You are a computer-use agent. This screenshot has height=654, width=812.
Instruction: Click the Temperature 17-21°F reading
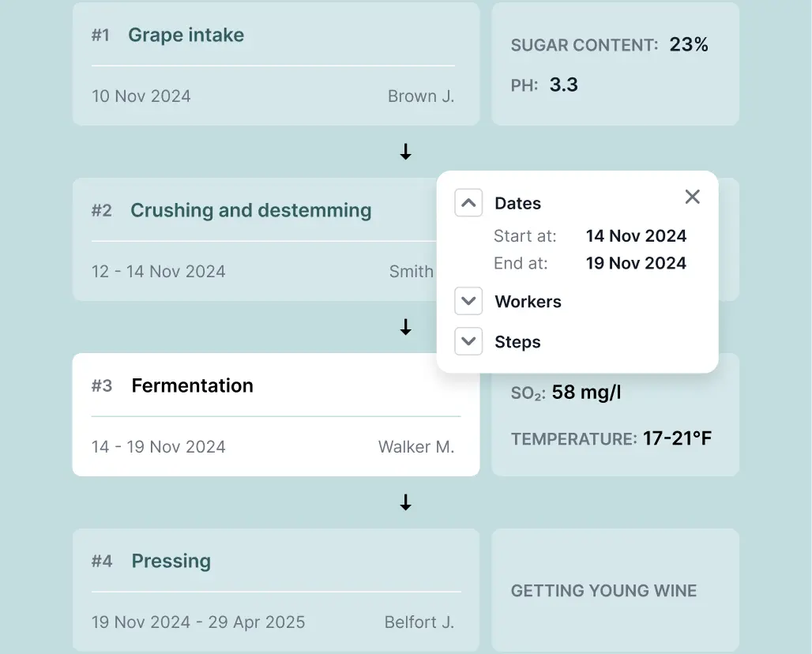coord(677,438)
